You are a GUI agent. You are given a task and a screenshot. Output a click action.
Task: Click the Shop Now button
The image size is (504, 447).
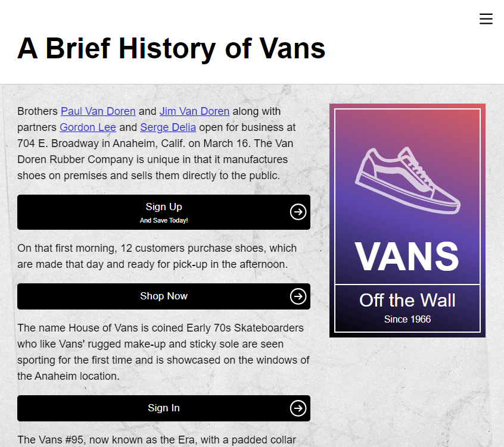pos(164,296)
